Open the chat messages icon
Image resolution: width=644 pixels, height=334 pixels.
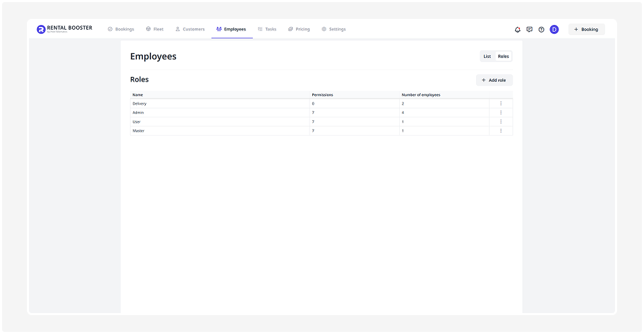pyautogui.click(x=529, y=30)
